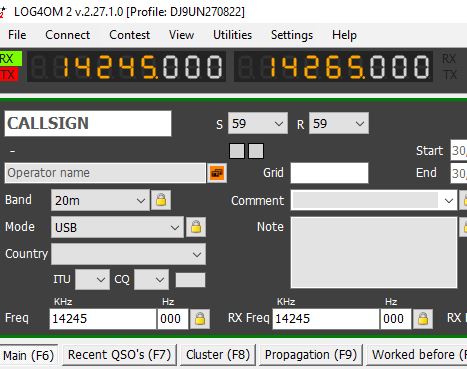Open the Contest menu
Image resolution: width=467 pixels, height=369 pixels.
pyautogui.click(x=129, y=35)
